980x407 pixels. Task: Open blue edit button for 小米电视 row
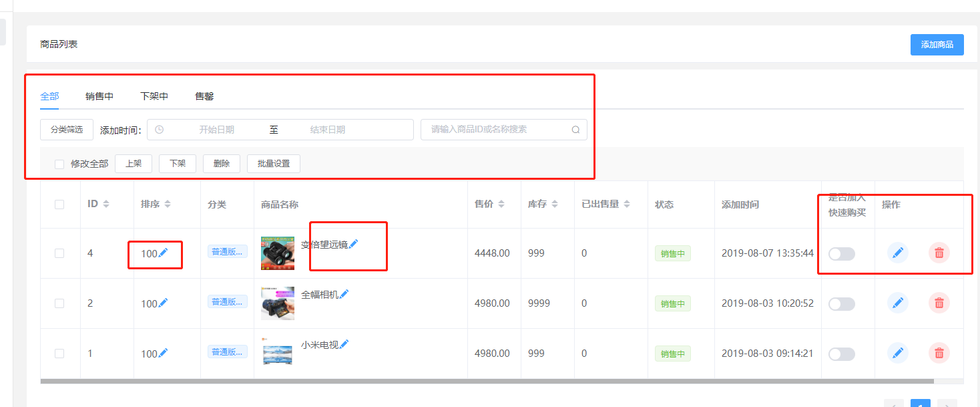click(898, 353)
